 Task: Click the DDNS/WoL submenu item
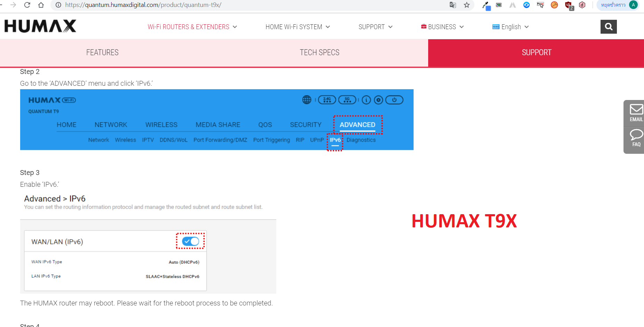click(x=173, y=140)
